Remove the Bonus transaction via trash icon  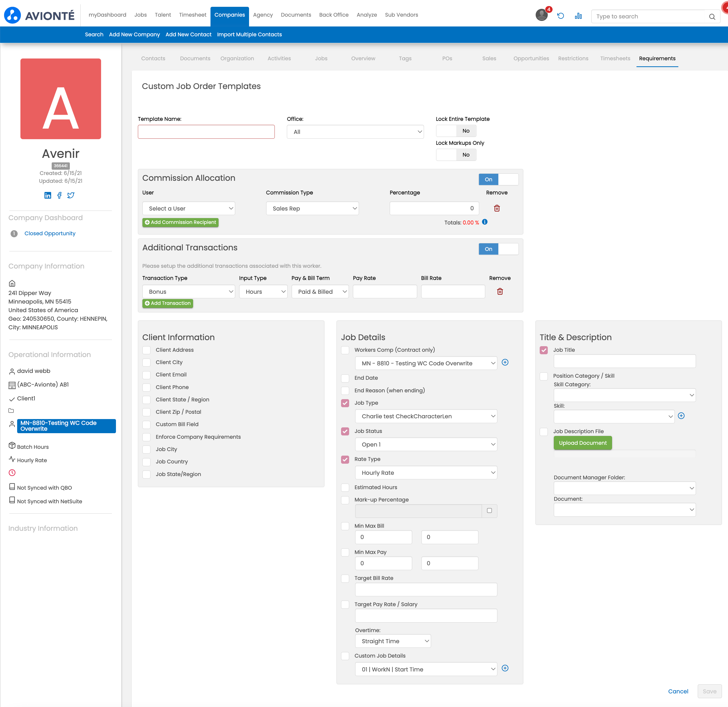[x=500, y=292]
